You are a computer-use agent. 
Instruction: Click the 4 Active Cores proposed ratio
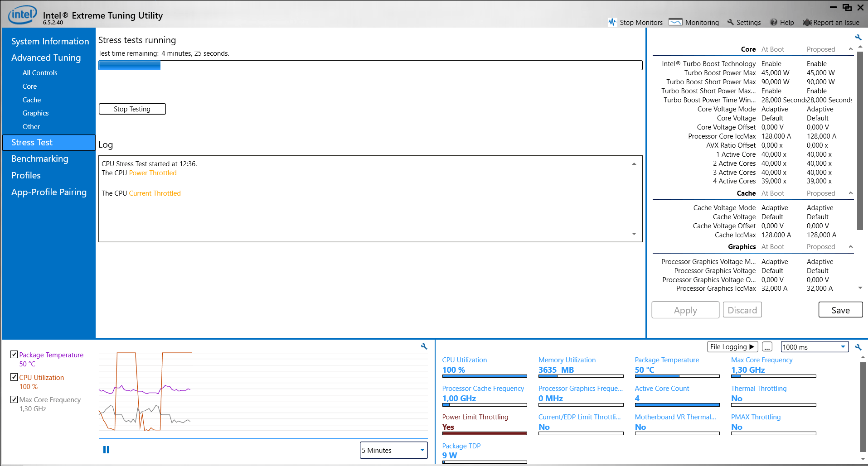(x=819, y=181)
